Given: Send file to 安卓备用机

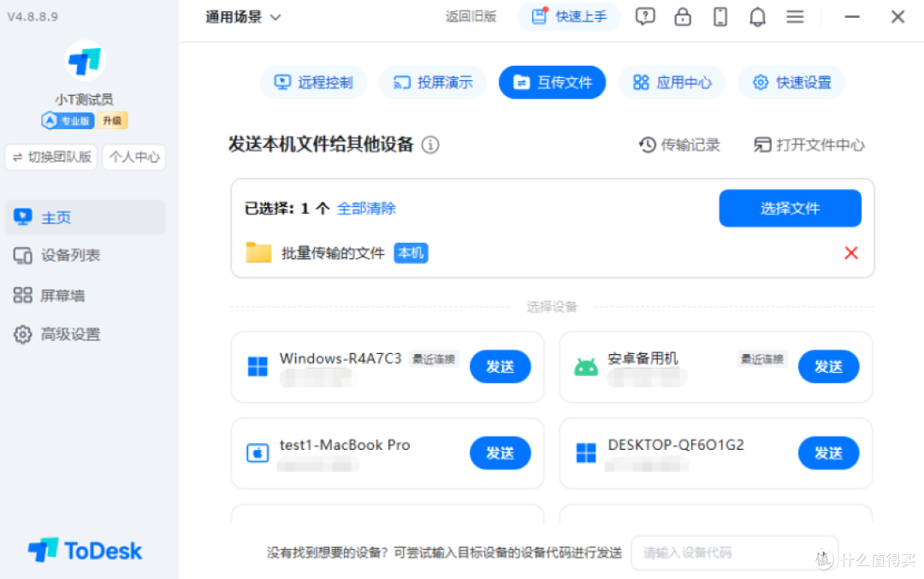Looking at the screenshot, I should pos(828,366).
